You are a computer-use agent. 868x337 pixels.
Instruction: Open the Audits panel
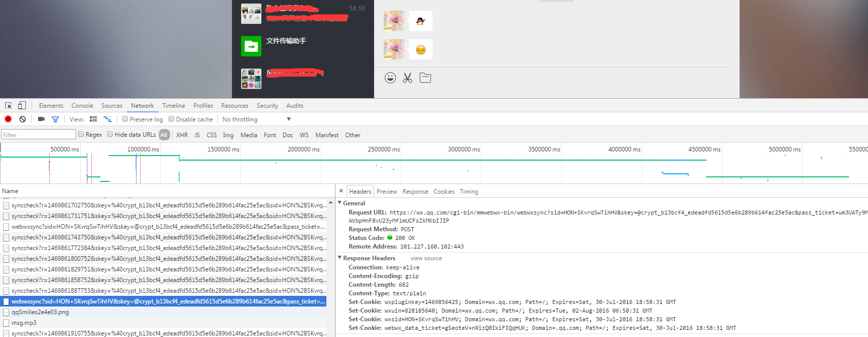pyautogui.click(x=294, y=106)
